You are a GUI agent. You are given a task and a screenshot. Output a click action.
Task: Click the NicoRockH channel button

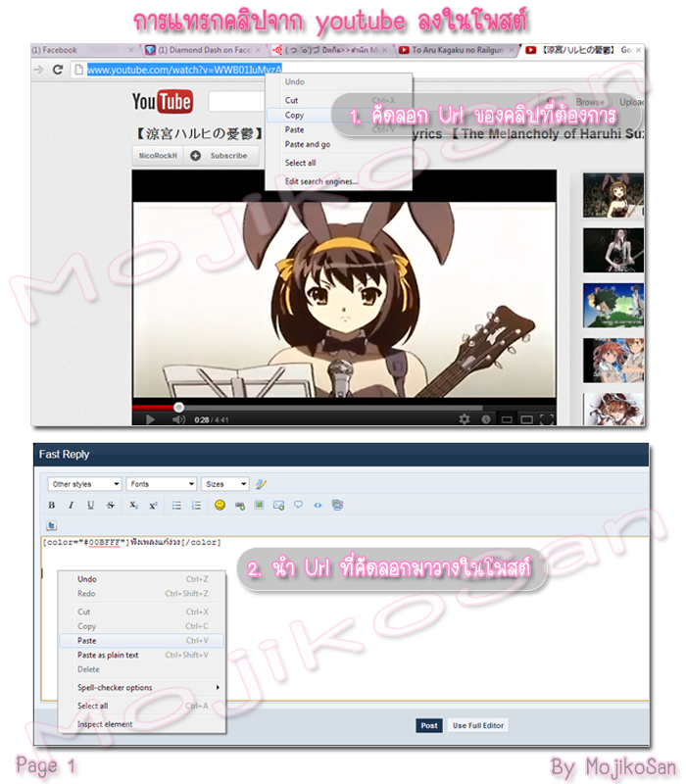coord(158,156)
